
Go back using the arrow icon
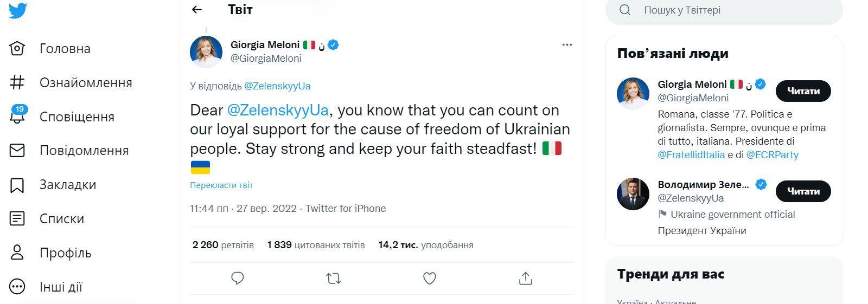pyautogui.click(x=197, y=9)
